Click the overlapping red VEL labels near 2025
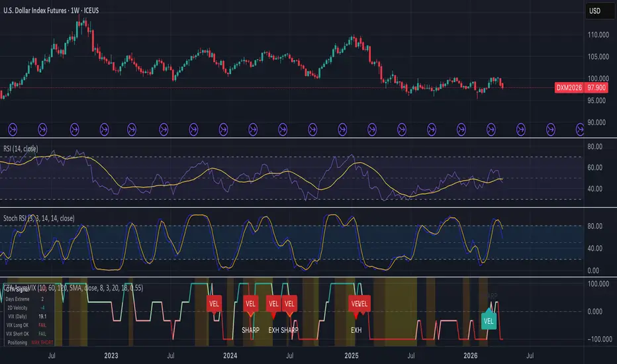 359,304
